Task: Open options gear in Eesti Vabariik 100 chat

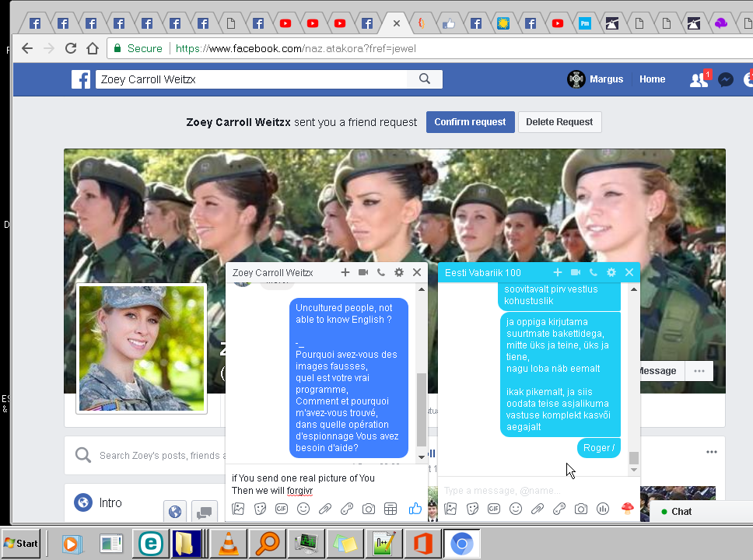Action: 611,272
